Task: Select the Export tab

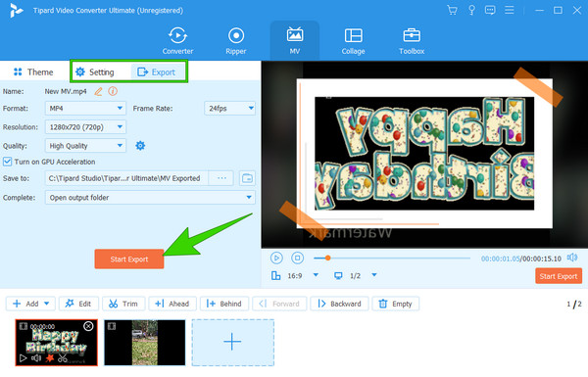Action: (157, 71)
